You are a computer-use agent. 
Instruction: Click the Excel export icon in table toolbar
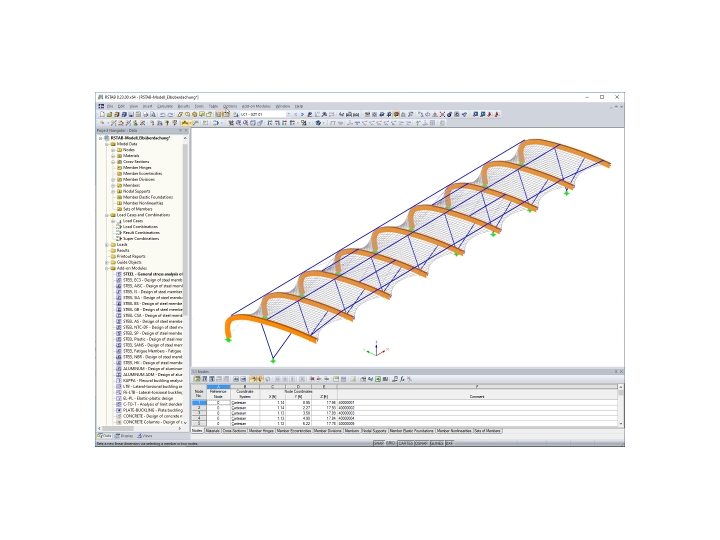(378, 379)
